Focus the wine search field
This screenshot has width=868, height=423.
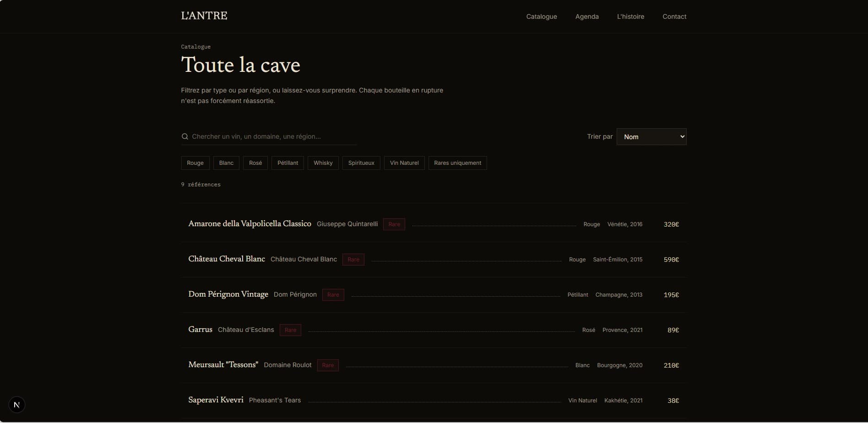point(269,136)
